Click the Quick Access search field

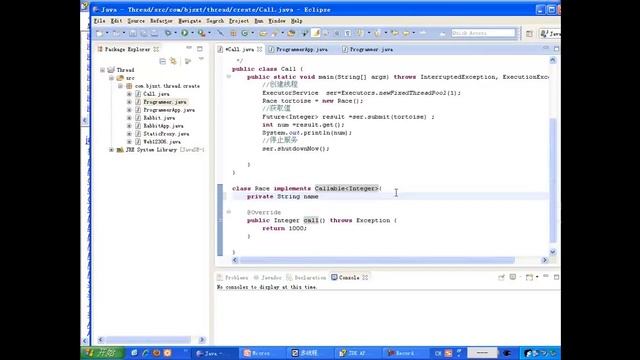[x=483, y=33]
